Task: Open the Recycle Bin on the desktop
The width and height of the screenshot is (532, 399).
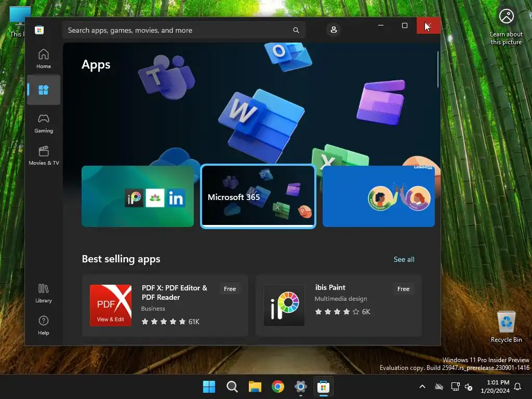Action: point(506,326)
